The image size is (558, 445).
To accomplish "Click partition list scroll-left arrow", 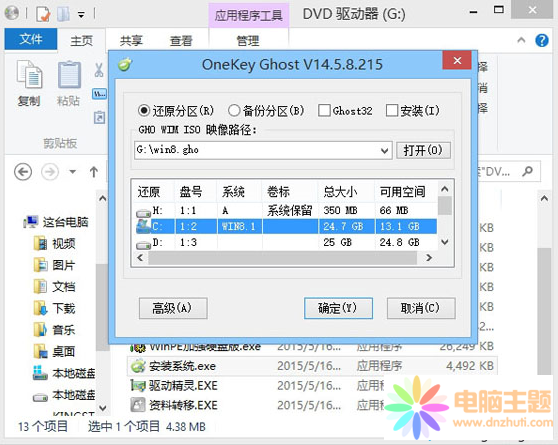I will pos(140,257).
